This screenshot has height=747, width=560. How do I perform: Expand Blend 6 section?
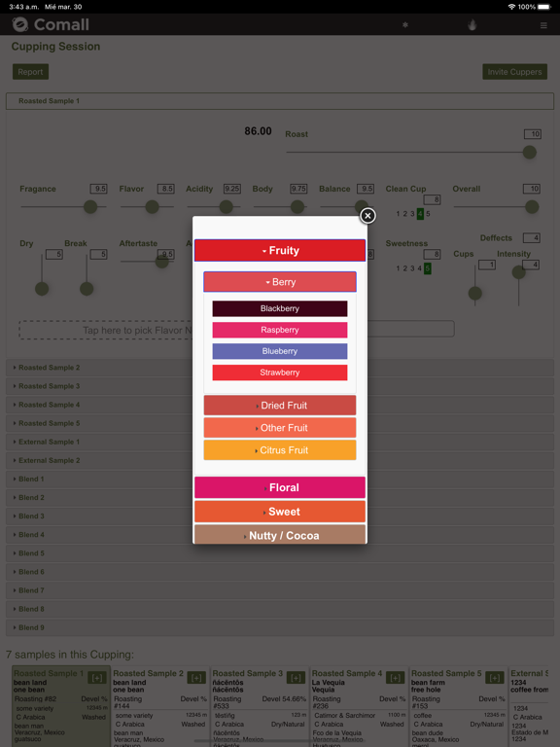280,572
